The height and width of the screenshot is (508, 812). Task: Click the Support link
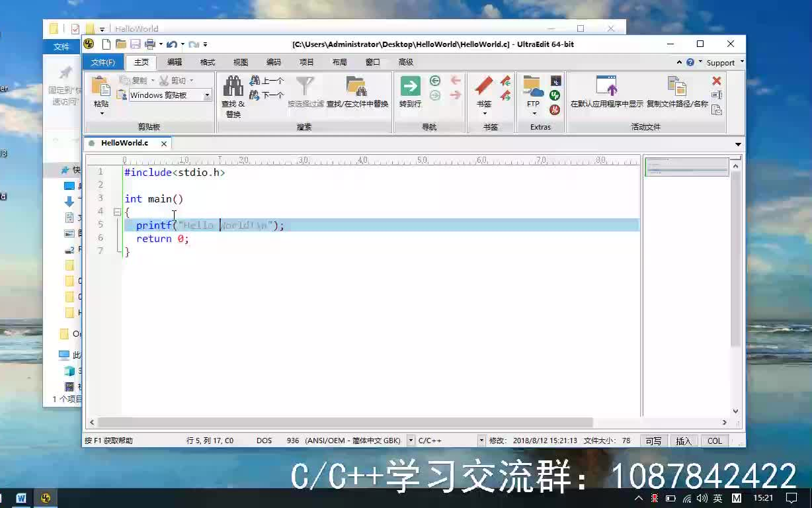[x=721, y=62]
